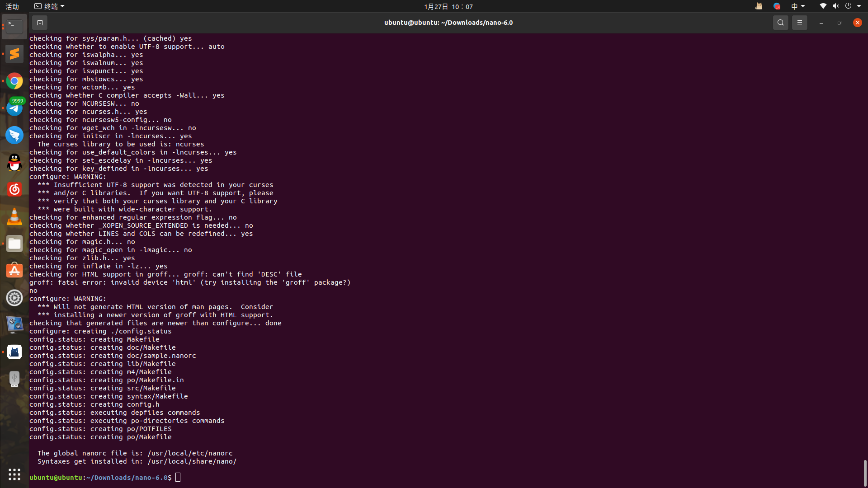The image size is (868, 488).
Task: Open Telegram with 9999 badge
Action: (x=14, y=108)
